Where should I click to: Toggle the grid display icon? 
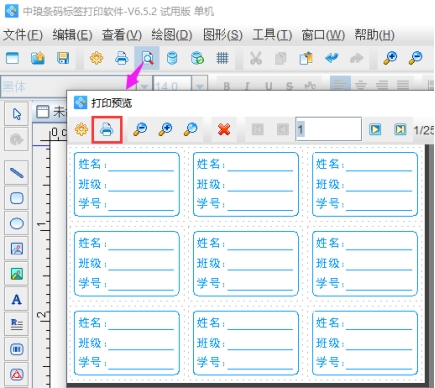222,58
